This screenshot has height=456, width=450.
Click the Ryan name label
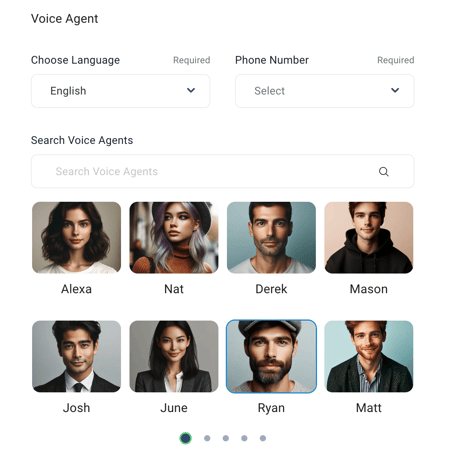pyautogui.click(x=271, y=408)
